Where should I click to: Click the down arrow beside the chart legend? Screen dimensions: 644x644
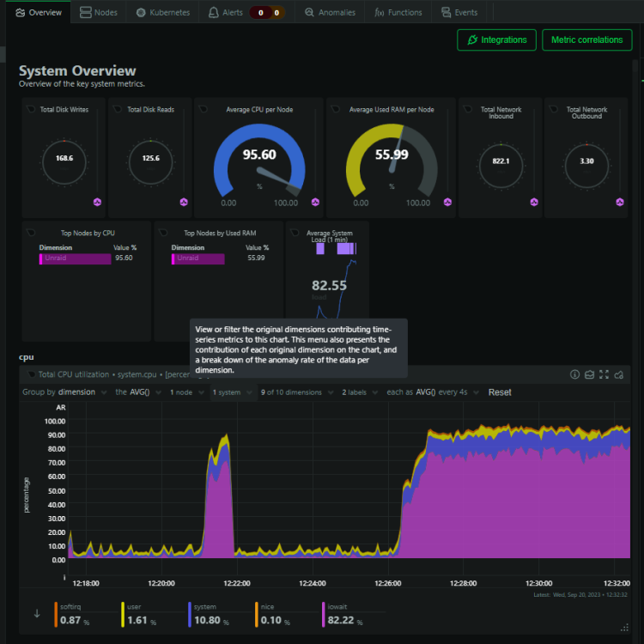pos(37,613)
